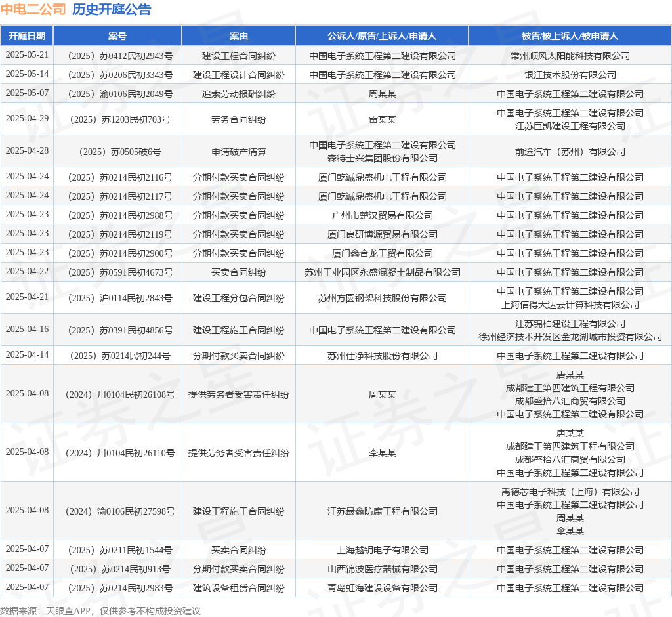Click the date 2025-04-14

tap(27, 354)
